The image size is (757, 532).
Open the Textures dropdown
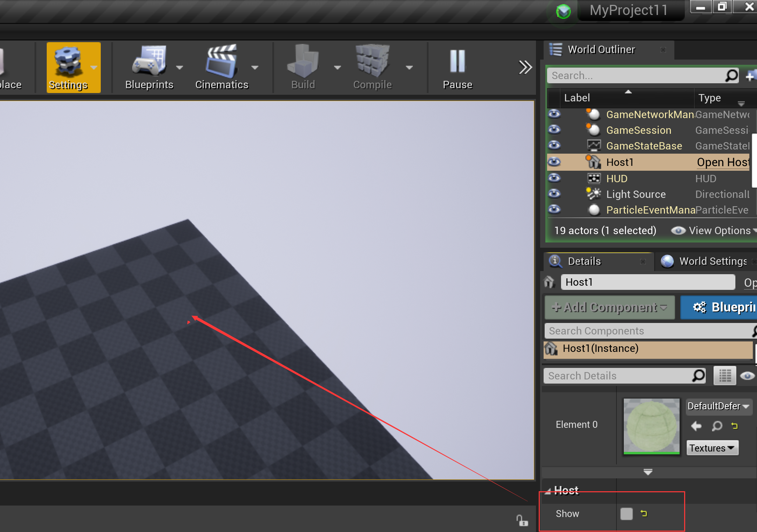[712, 448]
